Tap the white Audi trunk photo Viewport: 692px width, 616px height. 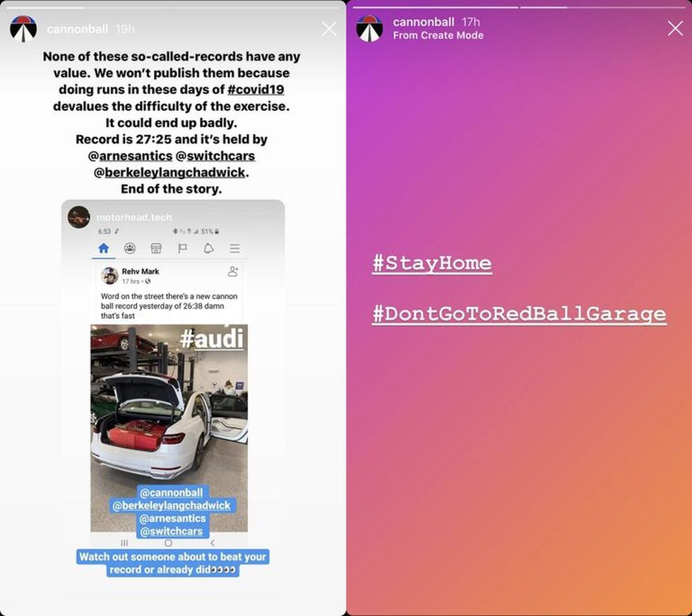point(169,428)
